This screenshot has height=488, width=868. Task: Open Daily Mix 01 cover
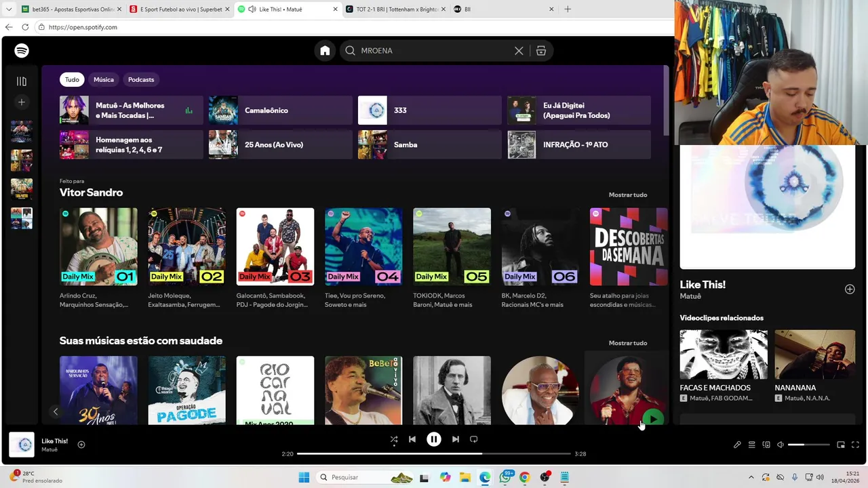[x=98, y=247]
